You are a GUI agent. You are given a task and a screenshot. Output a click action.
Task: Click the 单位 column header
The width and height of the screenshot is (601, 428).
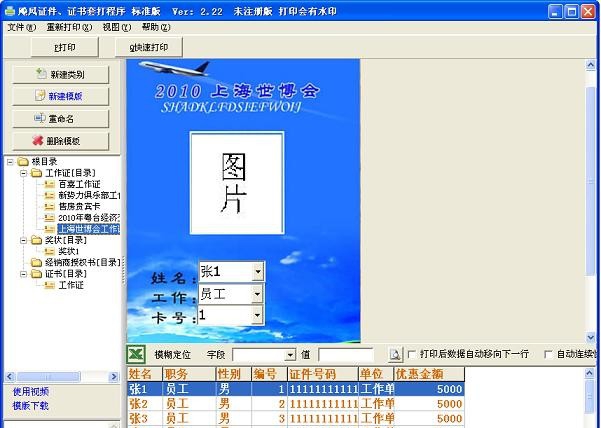pos(376,374)
